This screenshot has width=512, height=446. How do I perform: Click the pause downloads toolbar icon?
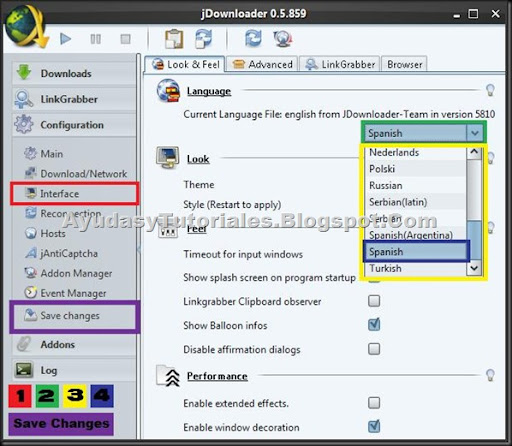[96, 39]
